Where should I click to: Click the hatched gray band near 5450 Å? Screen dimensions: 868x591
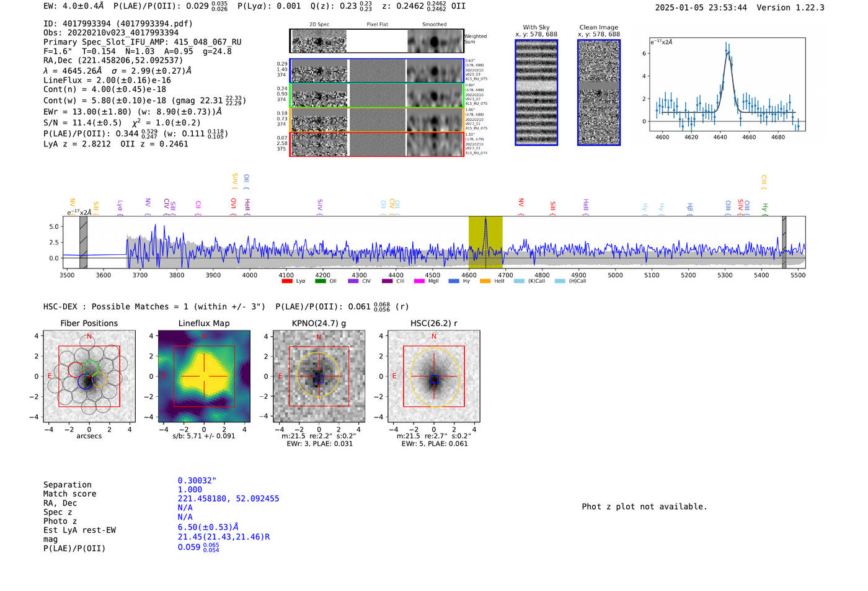(x=784, y=242)
